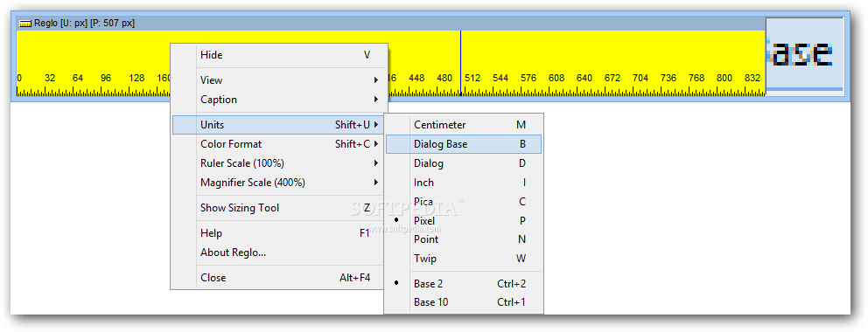868x332 pixels.
Task: Click the magnifier preview showing 'ase'
Action: click(804, 55)
